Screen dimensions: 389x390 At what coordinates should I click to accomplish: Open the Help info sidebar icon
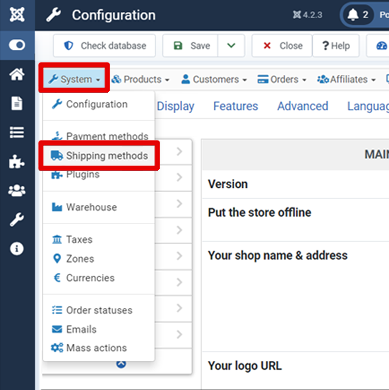[x=17, y=249]
